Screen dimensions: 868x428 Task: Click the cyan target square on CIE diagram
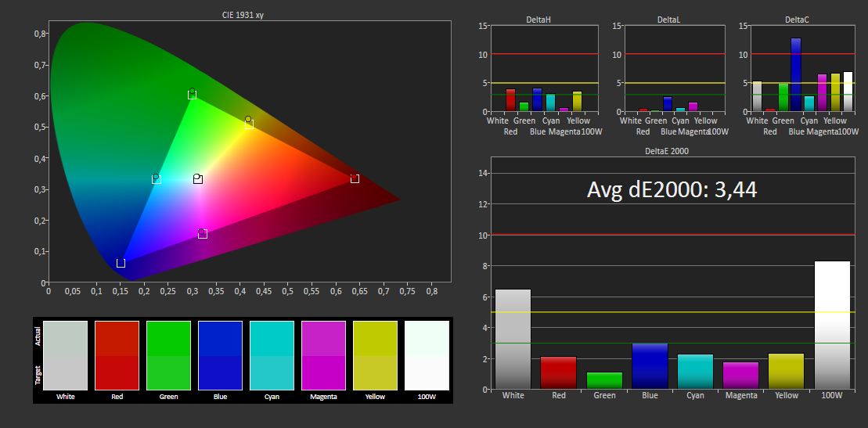tap(157, 179)
